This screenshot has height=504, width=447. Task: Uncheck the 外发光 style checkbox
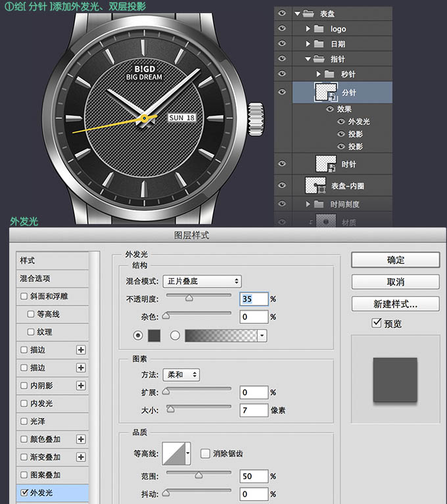(x=24, y=492)
